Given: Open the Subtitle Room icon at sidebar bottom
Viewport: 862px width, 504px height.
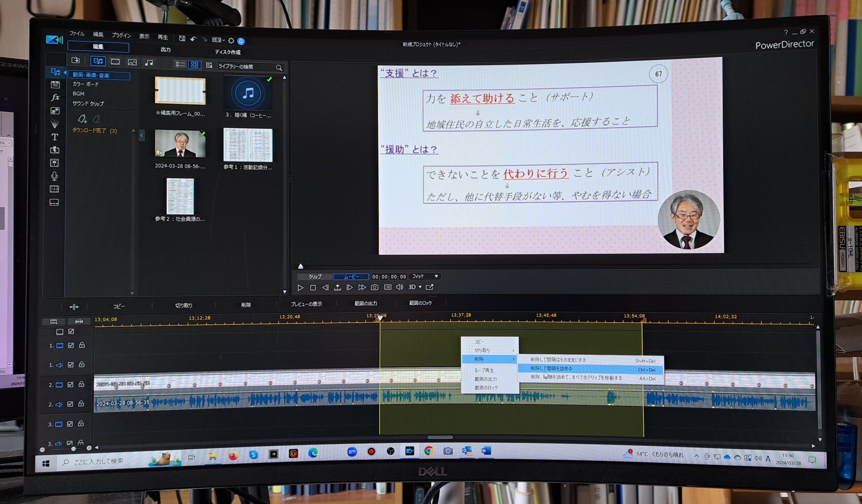Looking at the screenshot, I should (54, 202).
